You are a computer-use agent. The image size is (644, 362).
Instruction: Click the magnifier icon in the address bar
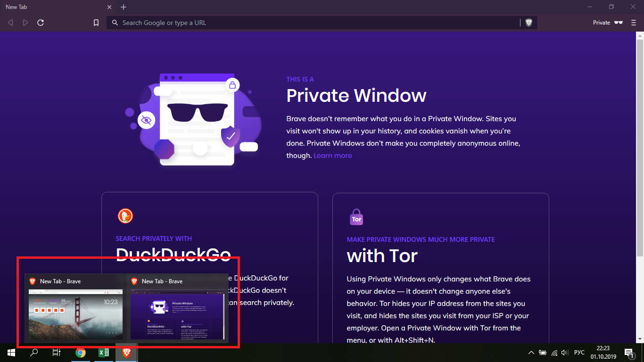[115, 23]
